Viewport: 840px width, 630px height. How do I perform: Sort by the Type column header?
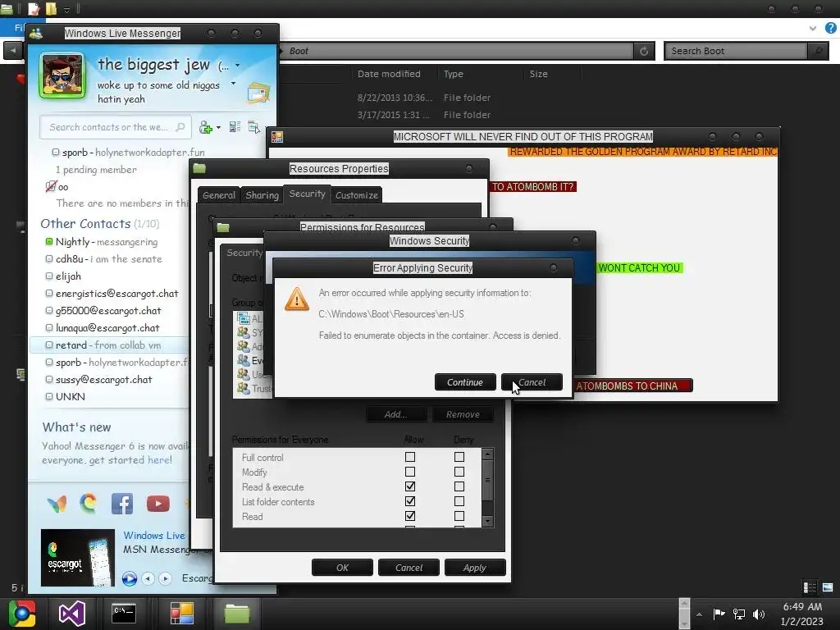[x=453, y=74]
